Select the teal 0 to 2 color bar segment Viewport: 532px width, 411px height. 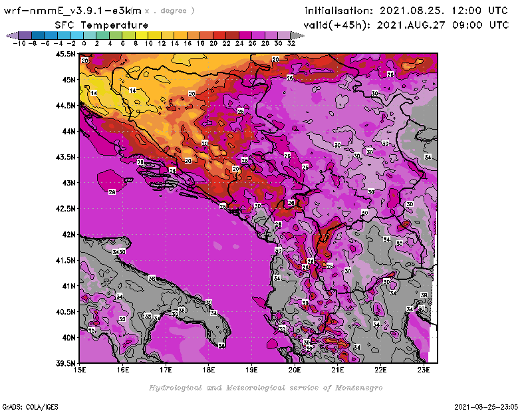tap(90, 36)
